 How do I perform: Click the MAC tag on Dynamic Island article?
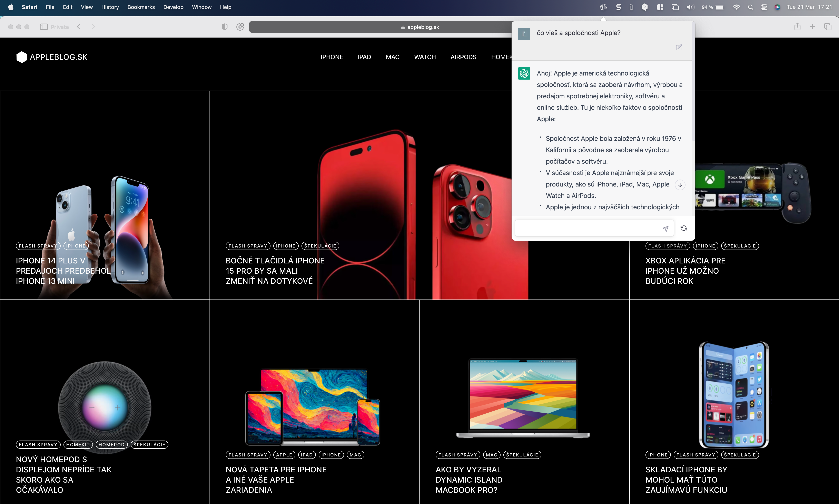[491, 455]
